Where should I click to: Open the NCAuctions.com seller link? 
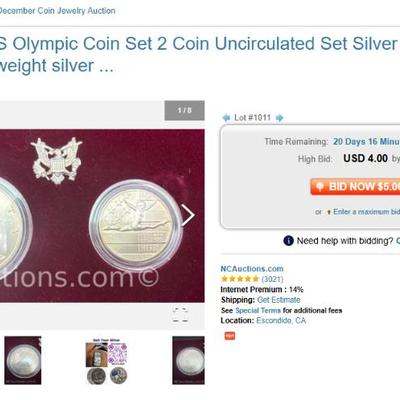(x=252, y=269)
